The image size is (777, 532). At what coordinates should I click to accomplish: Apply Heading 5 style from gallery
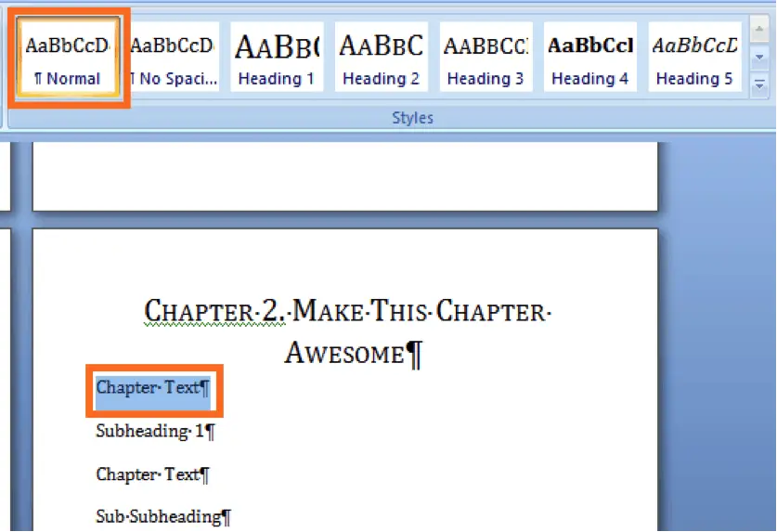click(694, 58)
